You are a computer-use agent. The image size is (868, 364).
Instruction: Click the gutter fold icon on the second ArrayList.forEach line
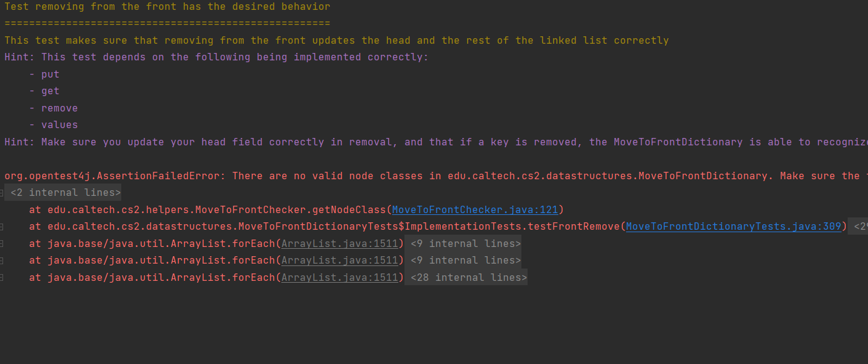coord(2,261)
